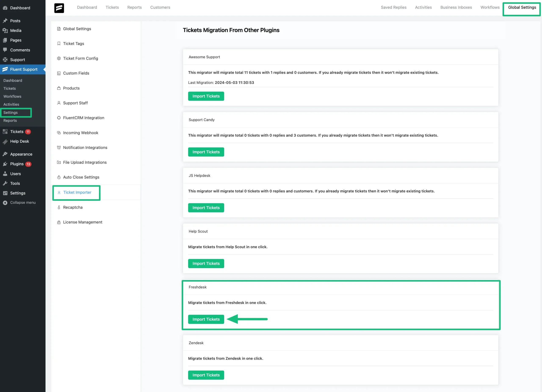Click the Help Scout card title
The image size is (542, 392).
click(x=198, y=231)
